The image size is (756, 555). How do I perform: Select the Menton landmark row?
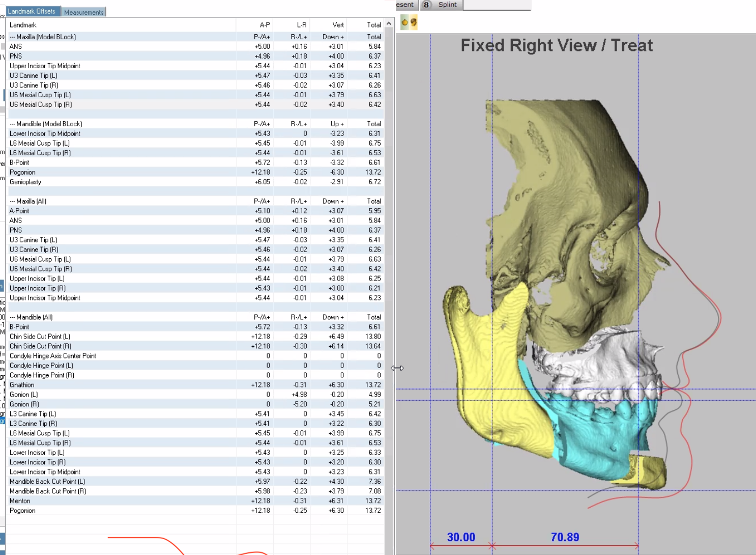[195, 501]
